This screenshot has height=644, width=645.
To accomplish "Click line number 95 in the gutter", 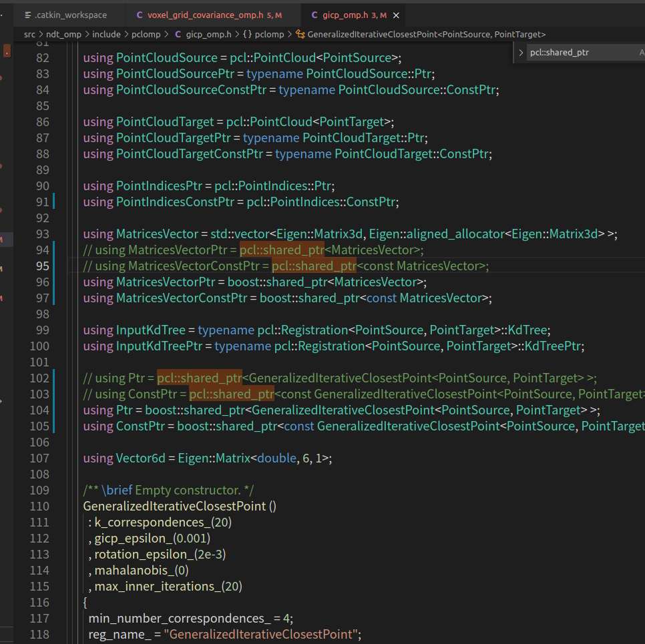I will click(42, 266).
